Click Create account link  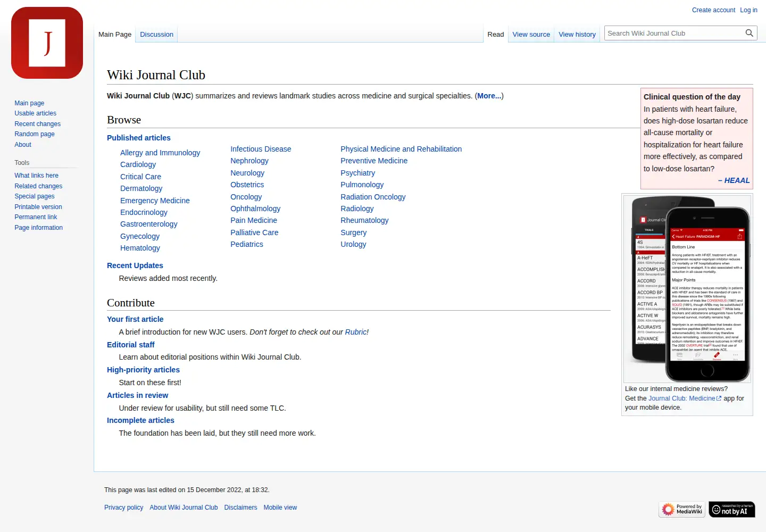[x=713, y=10]
